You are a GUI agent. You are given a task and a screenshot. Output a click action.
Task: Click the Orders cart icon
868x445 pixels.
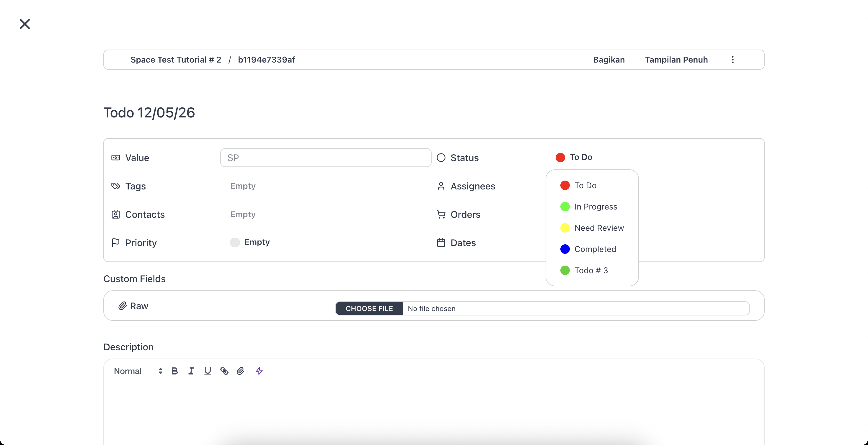(x=441, y=214)
